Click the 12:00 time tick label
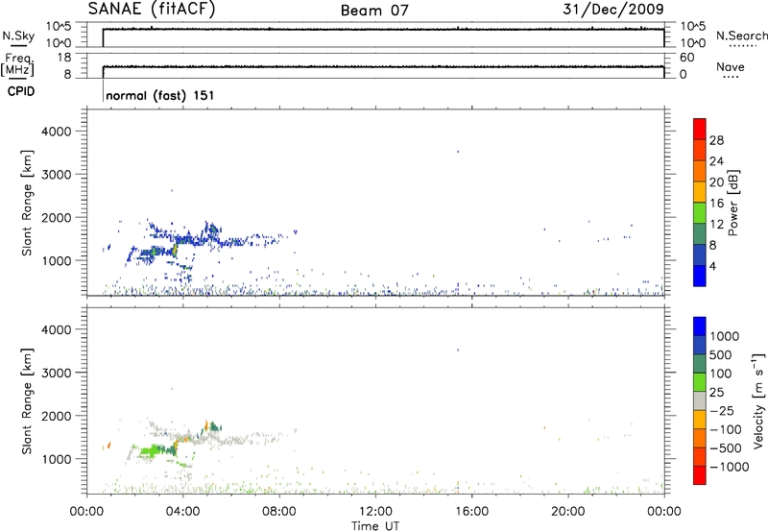This screenshot has height=532, width=768. click(375, 512)
